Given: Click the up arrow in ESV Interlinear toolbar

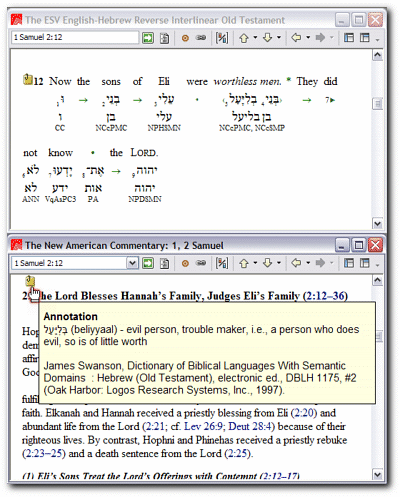Looking at the screenshot, I should 244,38.
